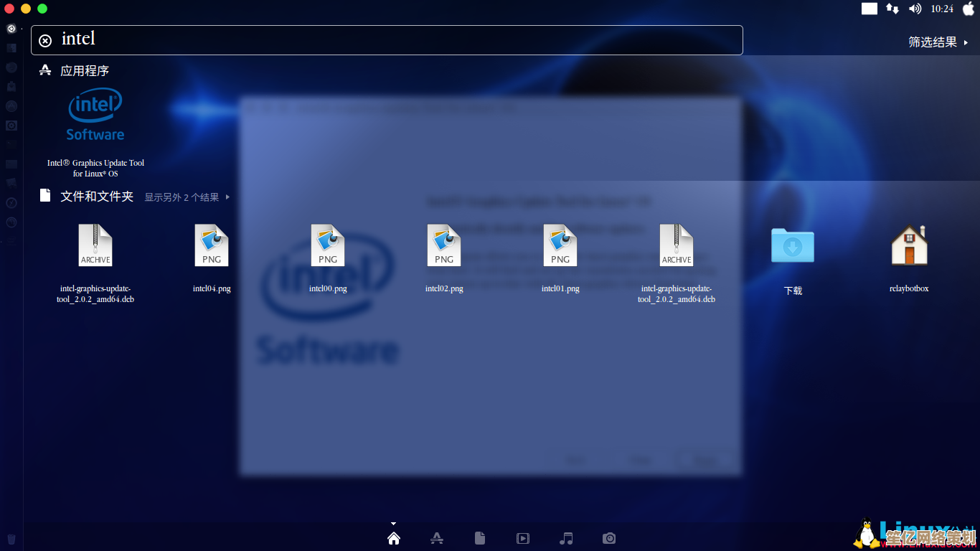Open the filter results panel
The height and width of the screenshot is (551, 980).
click(938, 42)
